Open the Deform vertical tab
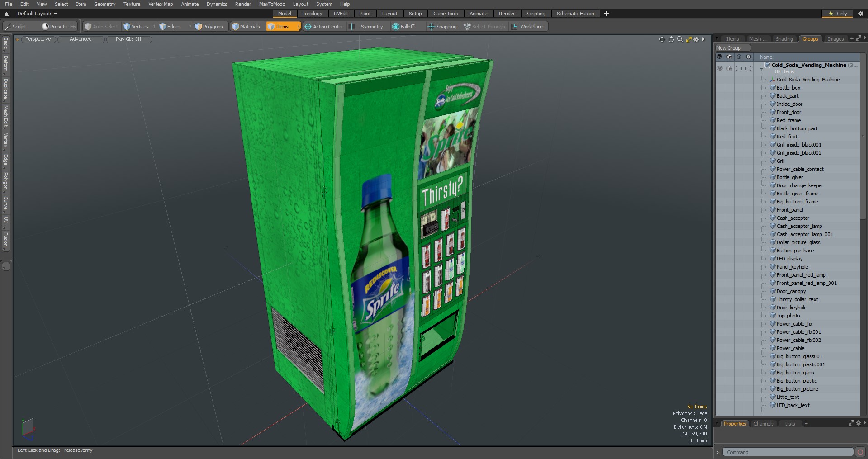 [5, 64]
